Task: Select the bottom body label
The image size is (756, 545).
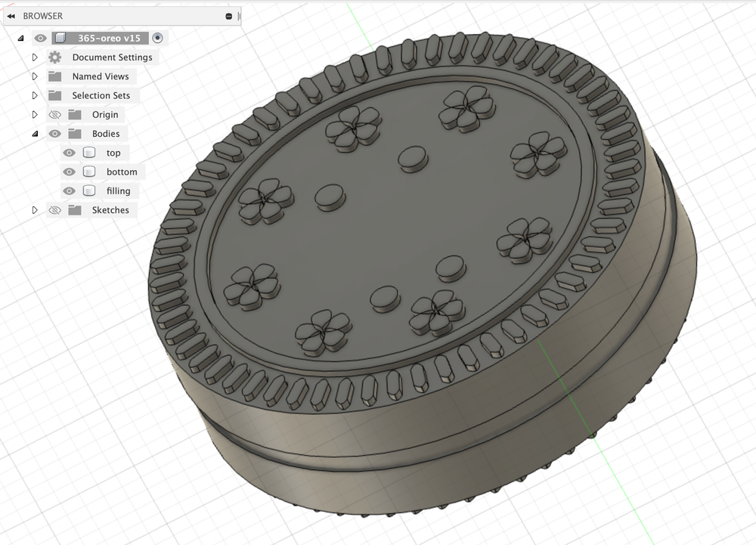Action: click(x=122, y=172)
